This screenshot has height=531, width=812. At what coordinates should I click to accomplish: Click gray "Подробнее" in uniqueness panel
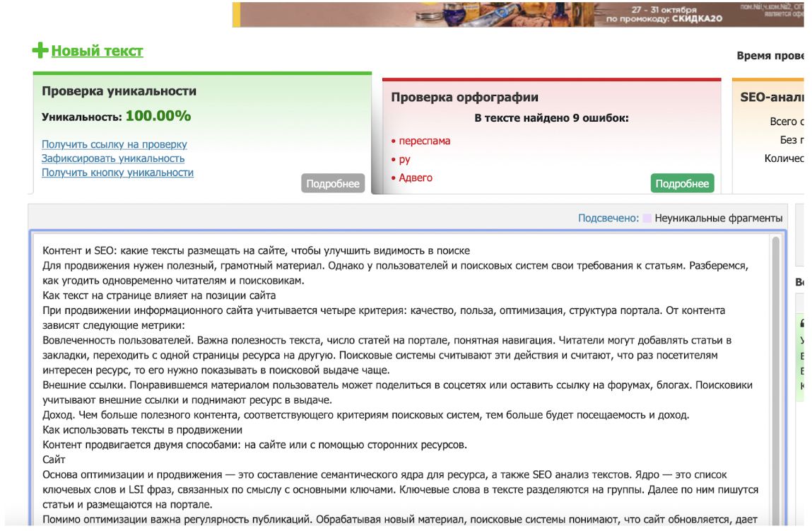pos(333,183)
